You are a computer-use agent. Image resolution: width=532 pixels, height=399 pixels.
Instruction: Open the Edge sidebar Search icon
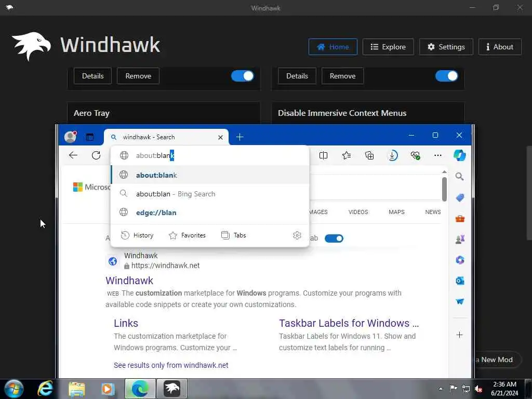[459, 177]
